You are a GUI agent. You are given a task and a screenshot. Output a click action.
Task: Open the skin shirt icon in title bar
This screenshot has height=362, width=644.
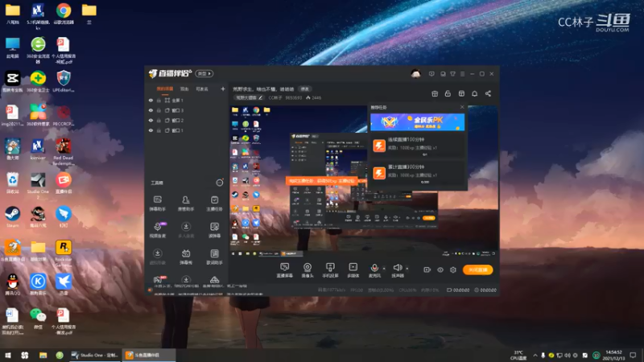[x=452, y=74]
